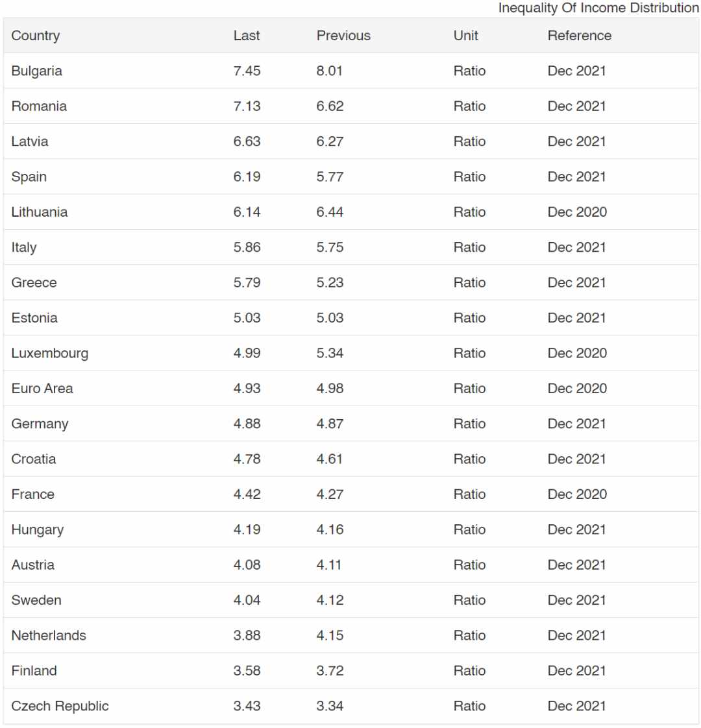Image resolution: width=701 pixels, height=728 pixels.
Task: Open Inequality Of Income Distribution title
Action: (599, 8)
